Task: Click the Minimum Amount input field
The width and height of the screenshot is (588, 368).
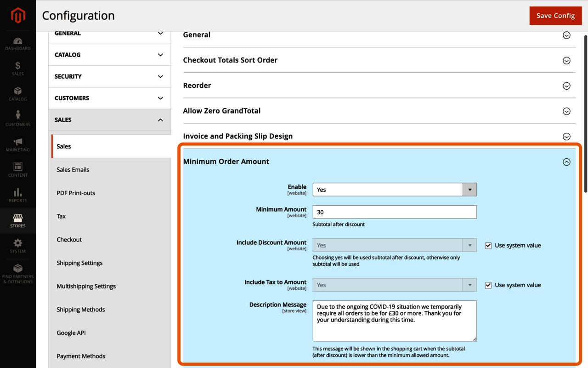Action: [394, 212]
